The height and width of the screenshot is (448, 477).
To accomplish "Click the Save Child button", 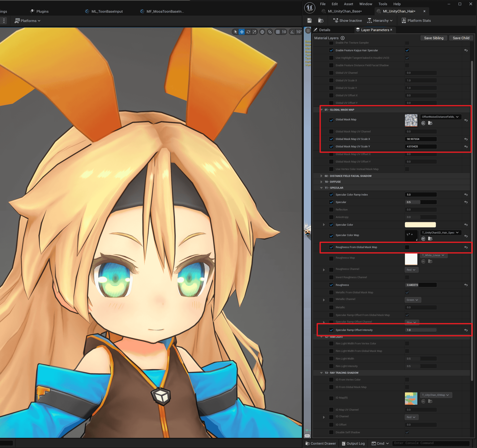I will click(461, 38).
